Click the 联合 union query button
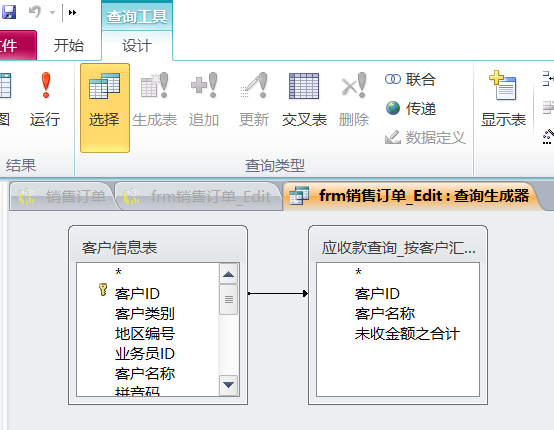 tap(410, 79)
